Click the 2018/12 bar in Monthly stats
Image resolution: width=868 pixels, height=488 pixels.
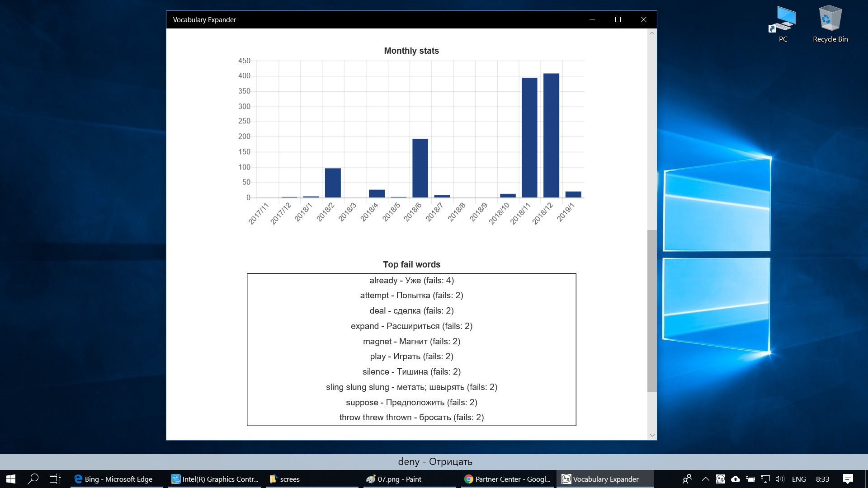pos(551,136)
